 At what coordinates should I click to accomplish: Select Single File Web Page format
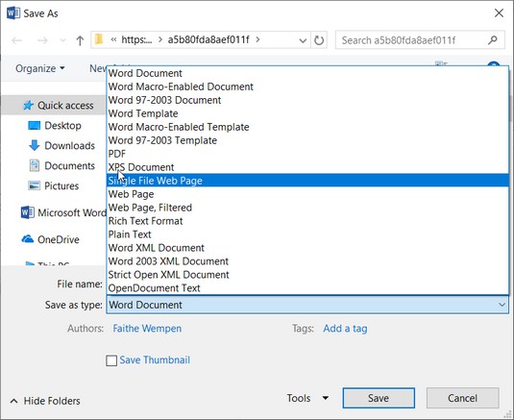307,181
